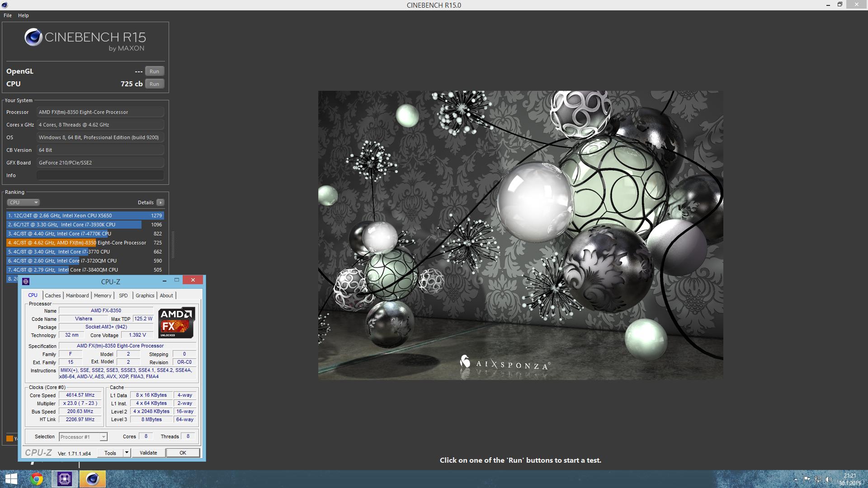This screenshot has height=488, width=868.
Task: Open Processor #1 selection dropdown
Action: coord(84,436)
